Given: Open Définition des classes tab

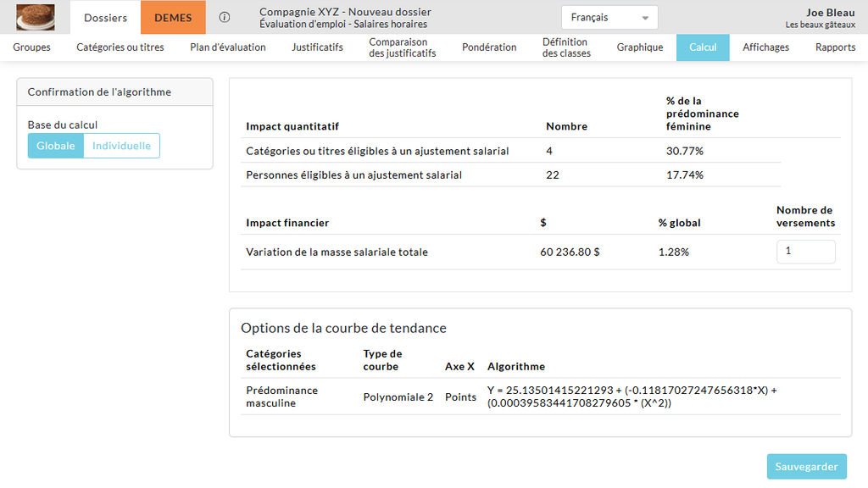Looking at the screenshot, I should (566, 47).
